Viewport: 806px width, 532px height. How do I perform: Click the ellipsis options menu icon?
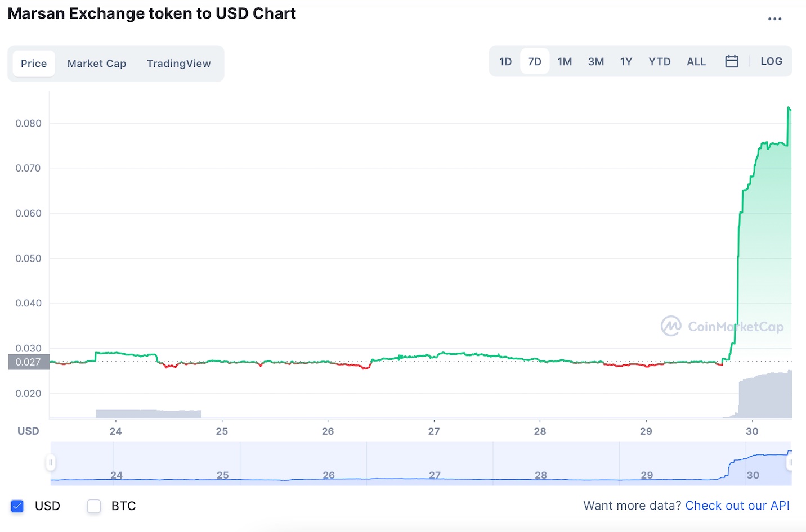point(774,18)
